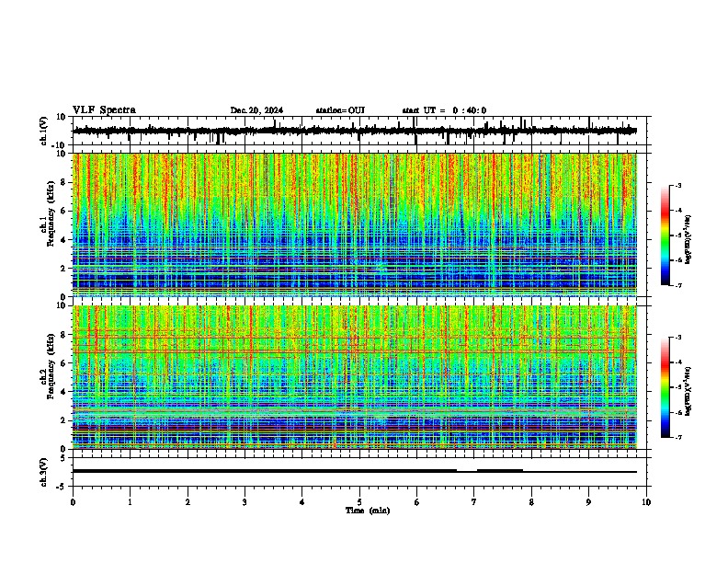Click the "VLF Spectra" plot title
The width and height of the screenshot is (728, 563).
104,109
